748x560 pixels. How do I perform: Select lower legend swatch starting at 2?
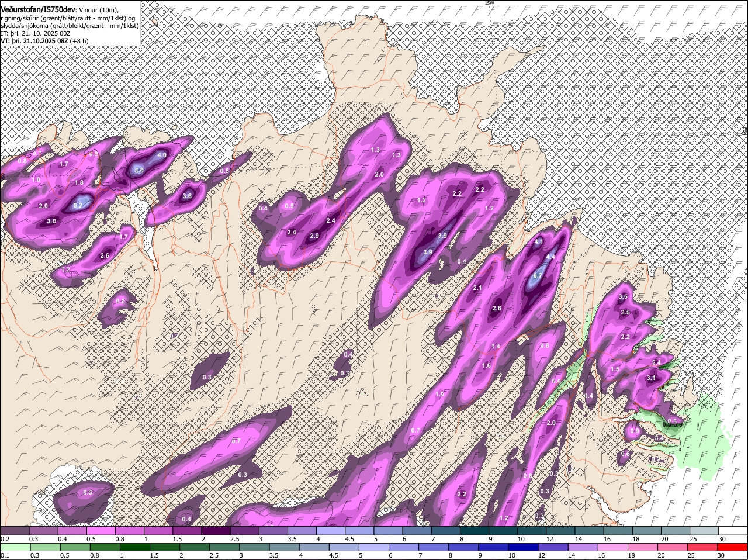(x=195, y=547)
